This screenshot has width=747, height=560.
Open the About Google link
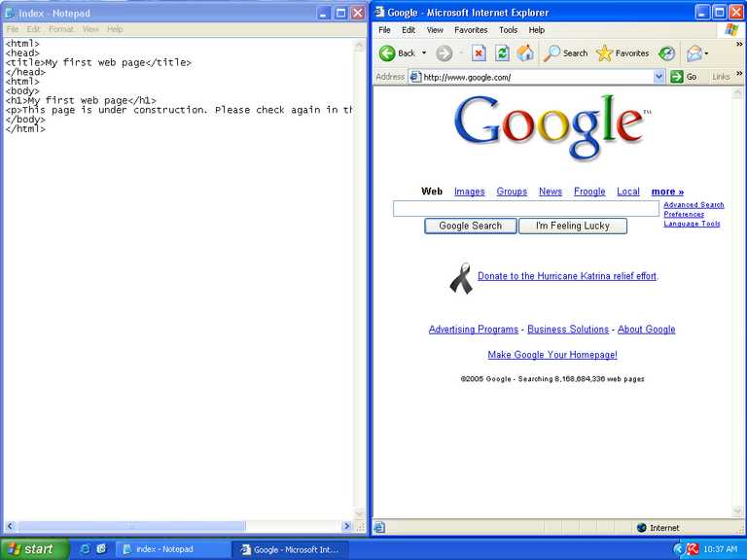pos(647,329)
